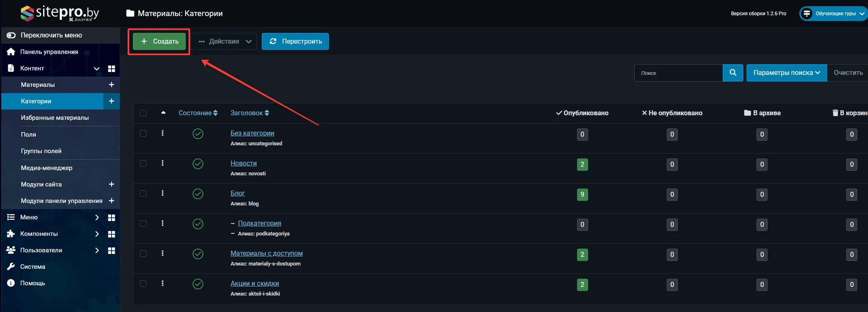The width and height of the screenshot is (868, 312).
Task: Click plus icon beside Модули сайта
Action: 111,184
